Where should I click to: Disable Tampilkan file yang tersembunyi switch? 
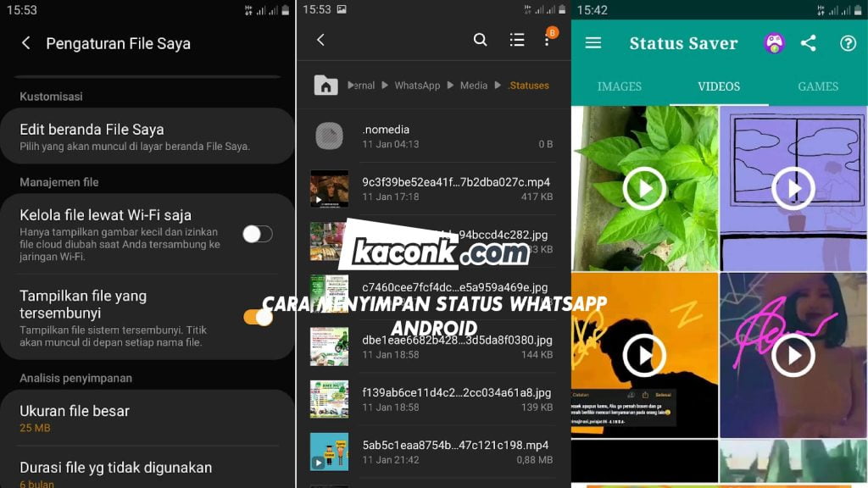coord(258,317)
